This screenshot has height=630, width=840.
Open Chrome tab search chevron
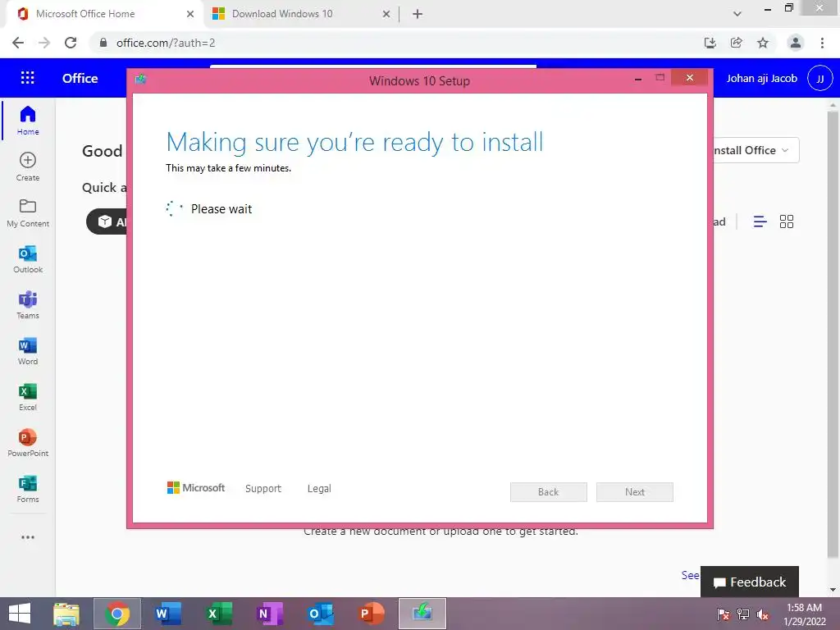(737, 14)
